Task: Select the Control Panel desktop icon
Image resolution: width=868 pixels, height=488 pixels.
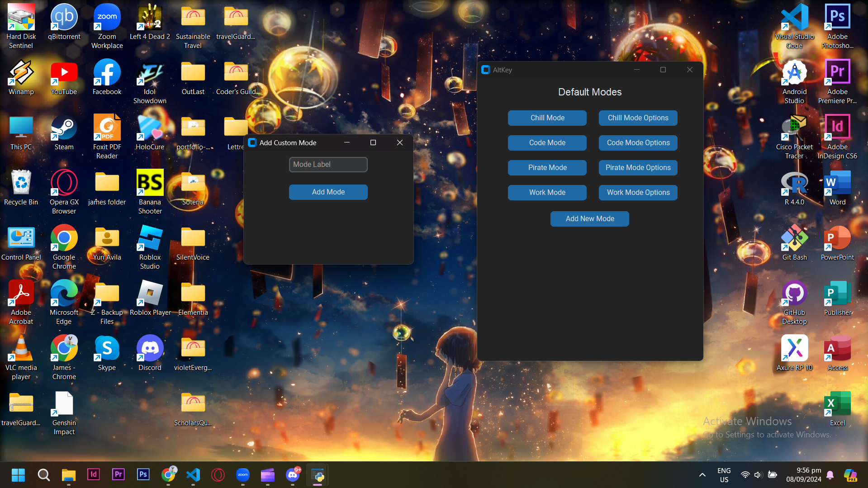Action: coord(21,242)
